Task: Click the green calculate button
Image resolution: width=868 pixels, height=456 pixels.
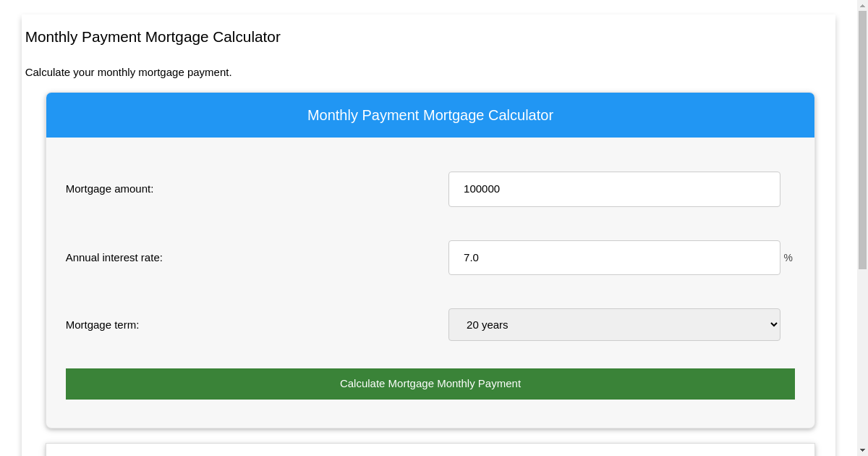Action: pos(430,384)
